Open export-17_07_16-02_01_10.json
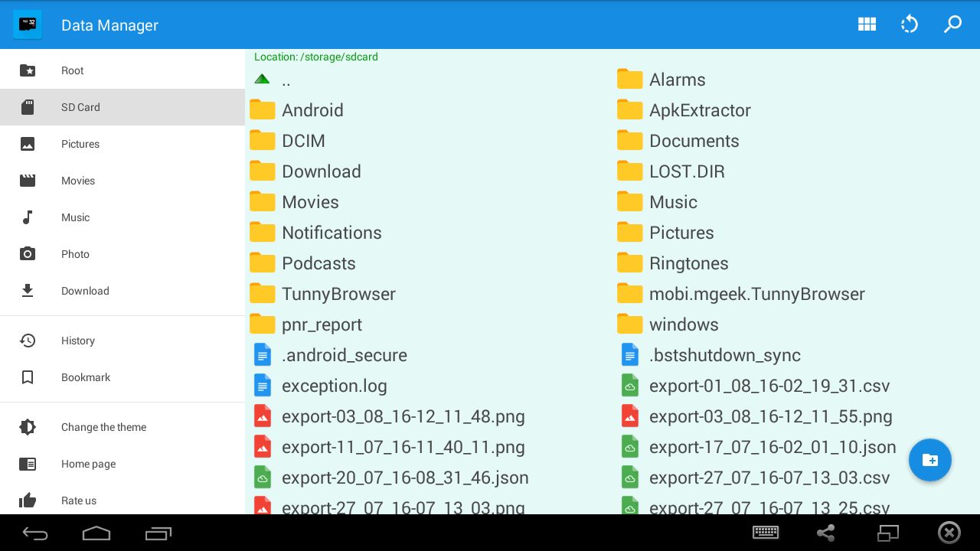This screenshot has width=980, height=551. 796,447
